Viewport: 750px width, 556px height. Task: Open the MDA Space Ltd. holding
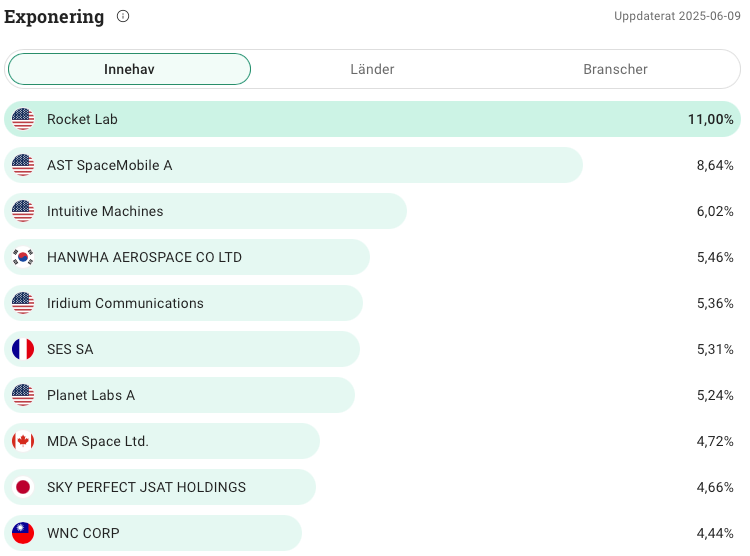coord(372,441)
